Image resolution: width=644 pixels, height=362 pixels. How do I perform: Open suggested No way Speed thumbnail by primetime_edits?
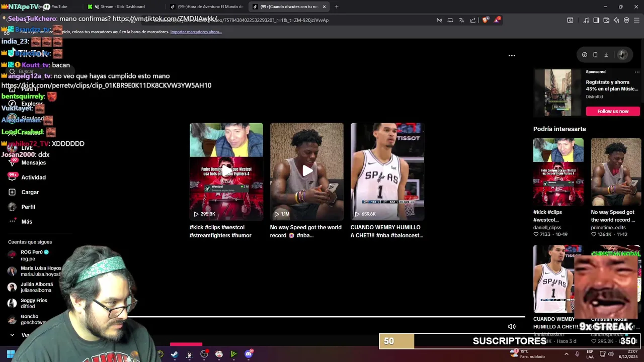click(616, 171)
